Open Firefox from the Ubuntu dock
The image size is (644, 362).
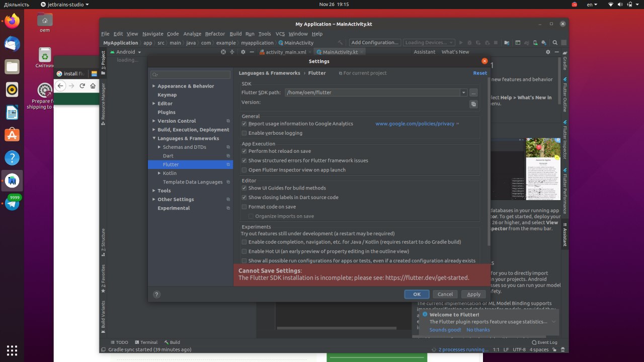(x=12, y=21)
